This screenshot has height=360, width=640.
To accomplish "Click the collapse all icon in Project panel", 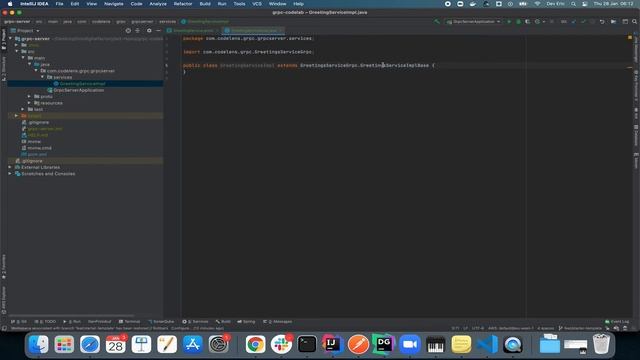I will [x=138, y=31].
